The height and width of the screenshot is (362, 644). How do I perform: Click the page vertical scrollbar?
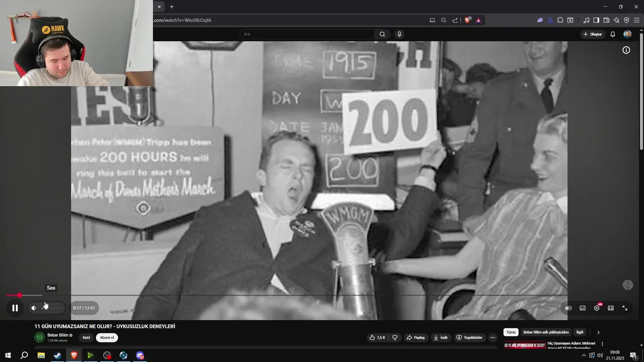tap(641, 90)
